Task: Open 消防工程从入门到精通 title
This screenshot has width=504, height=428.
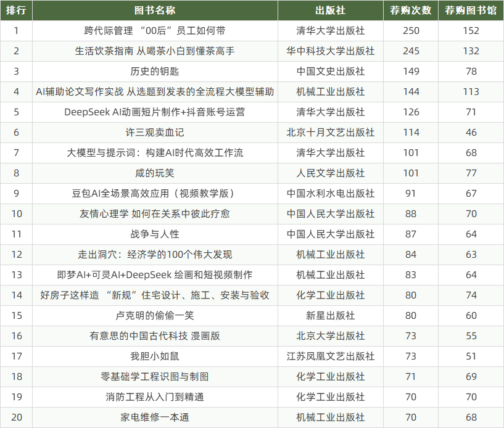Action: click(155, 397)
